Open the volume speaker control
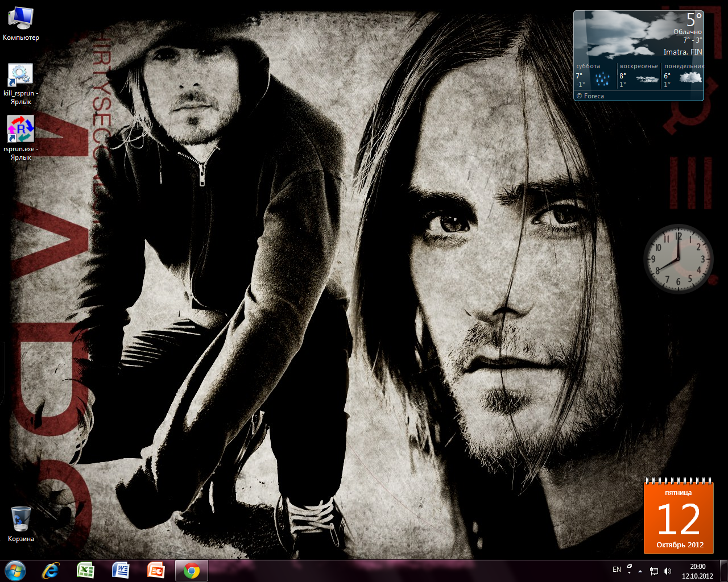 667,571
